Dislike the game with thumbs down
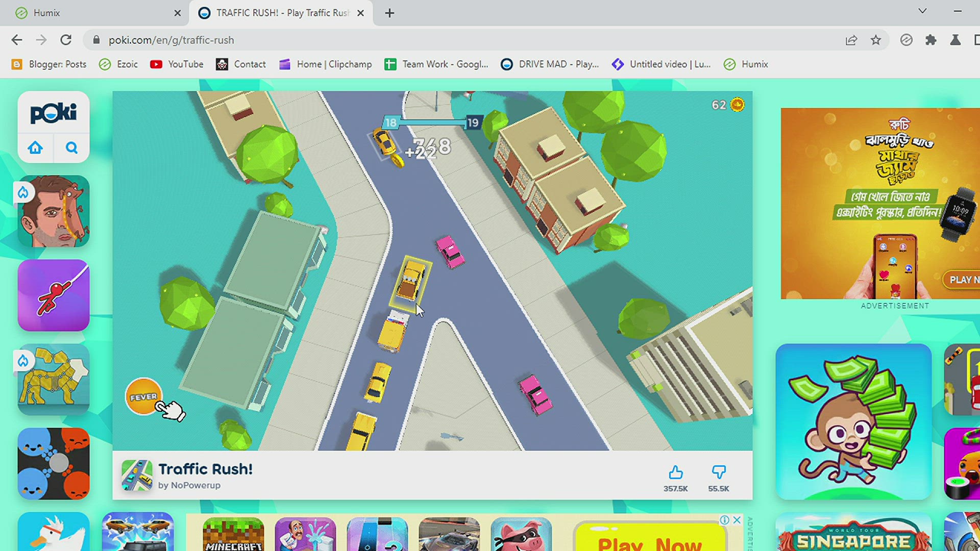 (x=718, y=473)
